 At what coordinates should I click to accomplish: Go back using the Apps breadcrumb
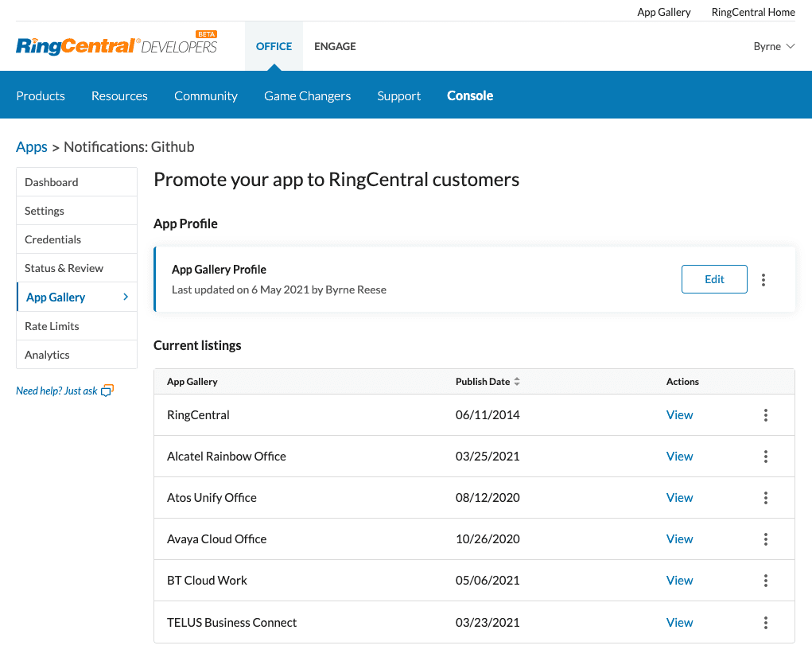[x=31, y=146]
